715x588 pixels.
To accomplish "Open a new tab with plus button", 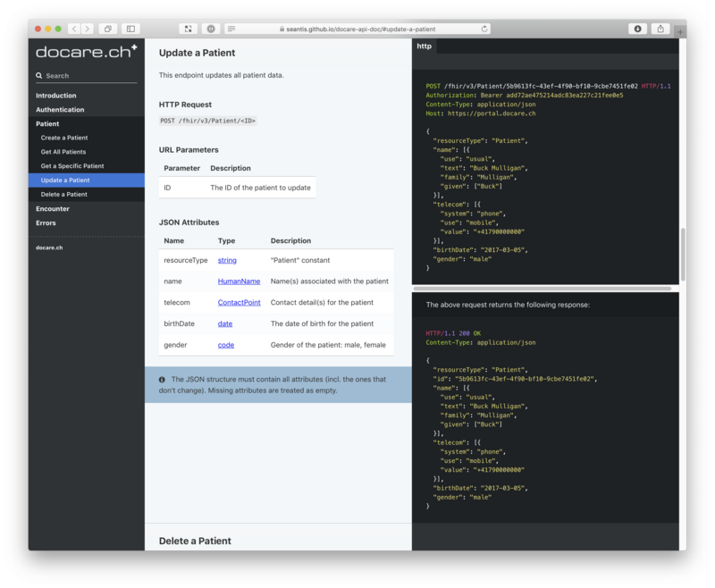I will (x=680, y=31).
